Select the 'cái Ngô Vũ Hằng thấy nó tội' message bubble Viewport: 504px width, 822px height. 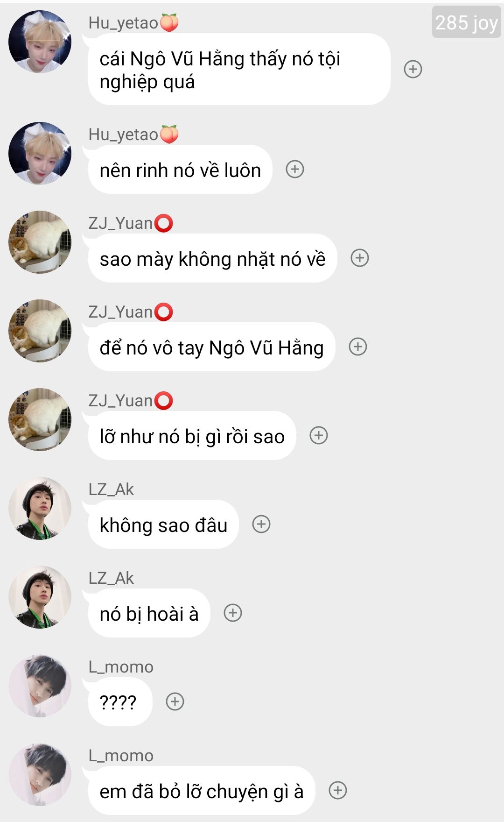click(239, 69)
